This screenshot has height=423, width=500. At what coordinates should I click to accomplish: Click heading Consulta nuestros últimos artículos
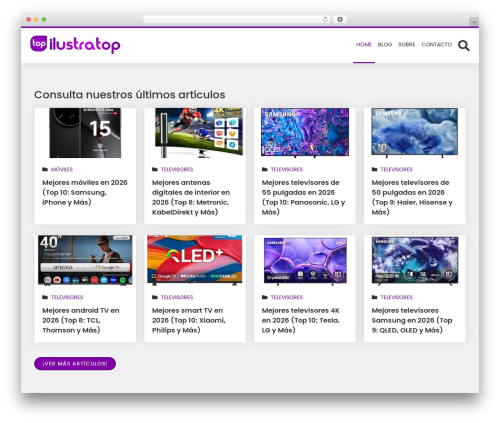[x=130, y=95]
